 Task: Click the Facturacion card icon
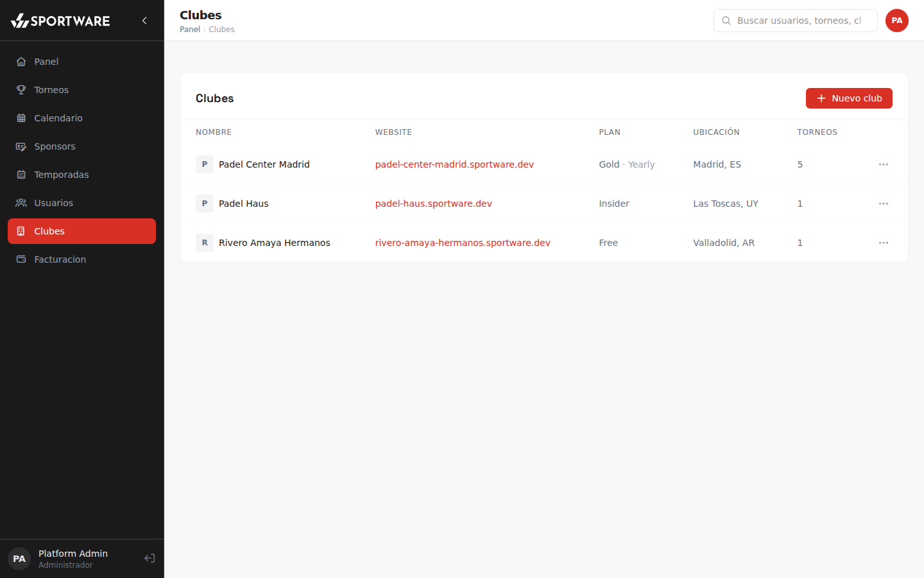tap(21, 259)
